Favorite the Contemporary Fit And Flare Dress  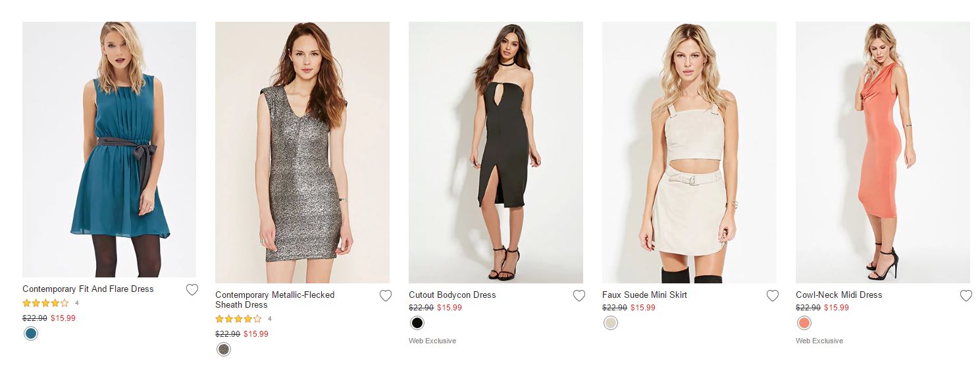coord(192,290)
